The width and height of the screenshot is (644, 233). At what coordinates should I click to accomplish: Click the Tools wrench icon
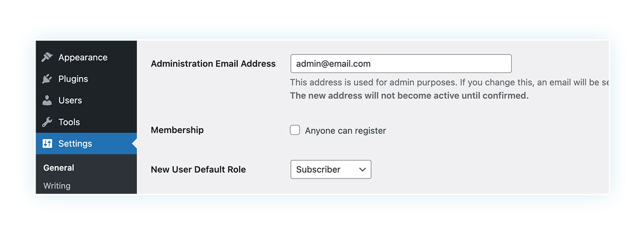click(x=47, y=122)
